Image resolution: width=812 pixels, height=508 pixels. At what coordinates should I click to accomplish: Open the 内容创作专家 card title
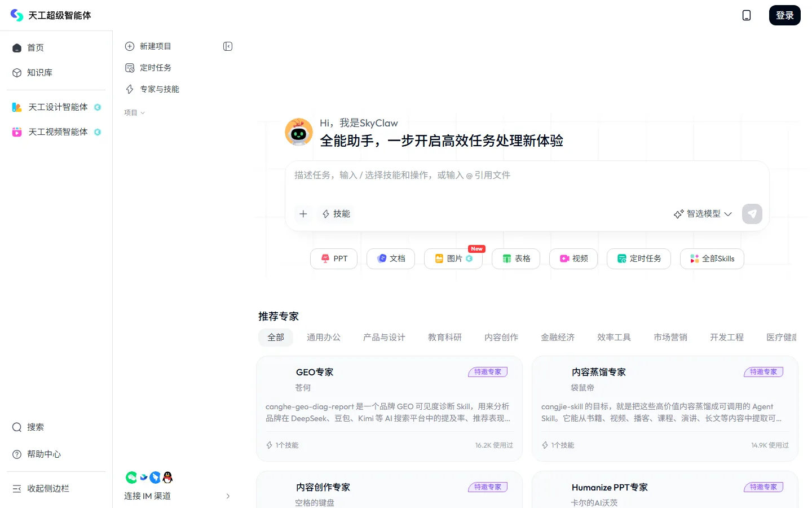tap(323, 488)
